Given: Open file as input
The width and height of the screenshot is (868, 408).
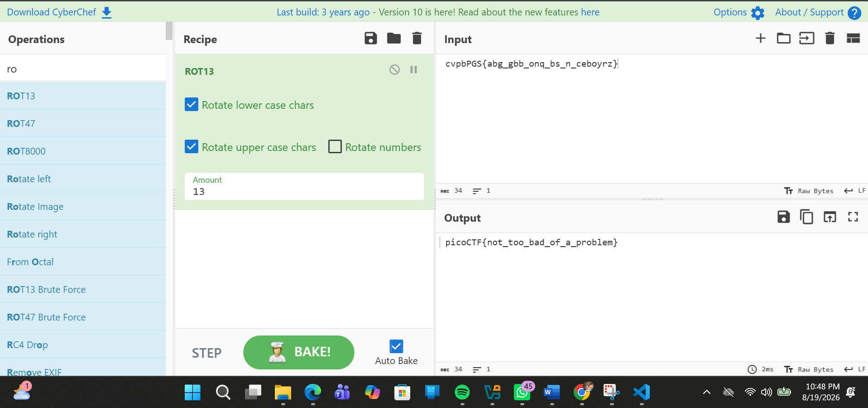Looking at the screenshot, I should pos(807,39).
